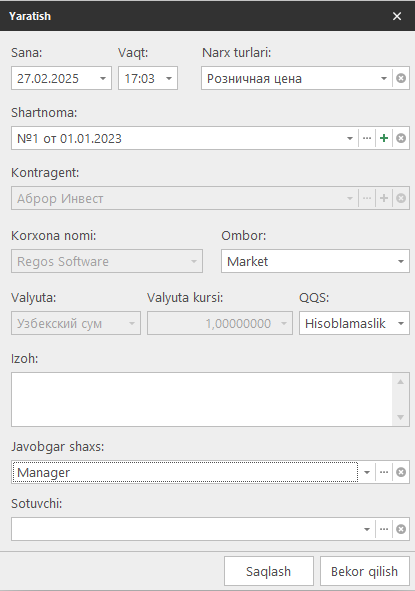Screen dimensions: 415x591
Task: Add a new Shartnoma with plus icon
Action: (x=384, y=138)
